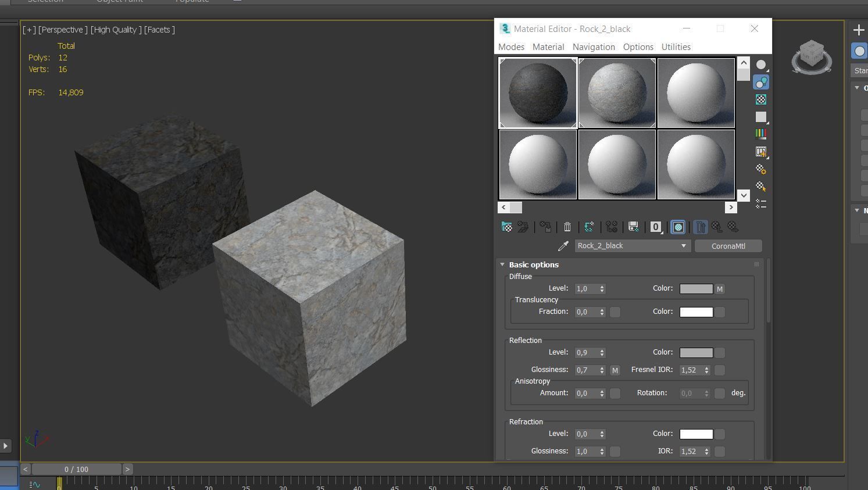Click the sample slots scroll down arrow
868x490 pixels.
[744, 195]
